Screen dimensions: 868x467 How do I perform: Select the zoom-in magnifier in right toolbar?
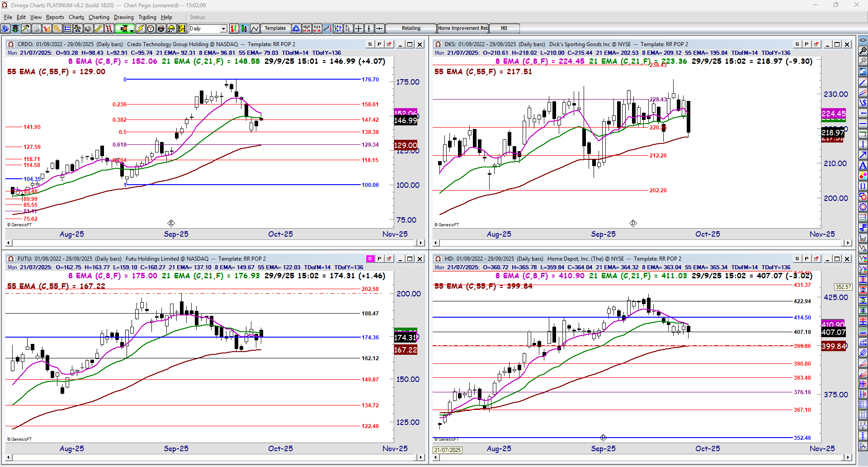(x=863, y=51)
